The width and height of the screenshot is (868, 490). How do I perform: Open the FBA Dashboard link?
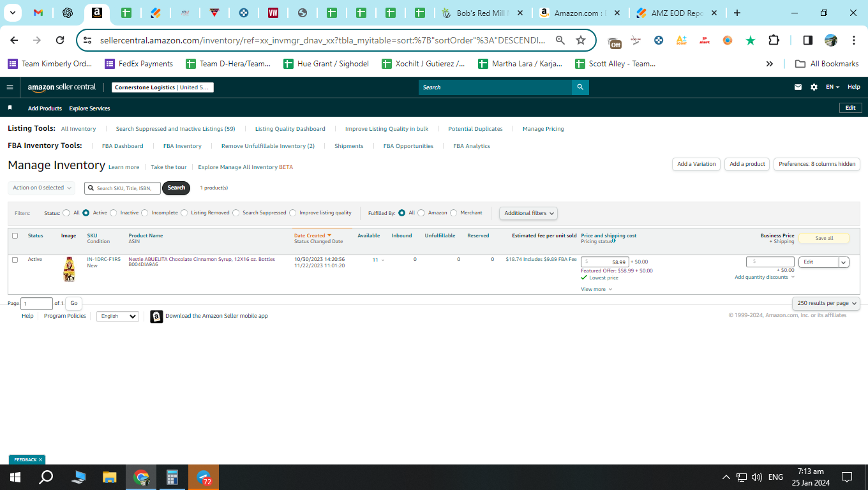pyautogui.click(x=123, y=146)
